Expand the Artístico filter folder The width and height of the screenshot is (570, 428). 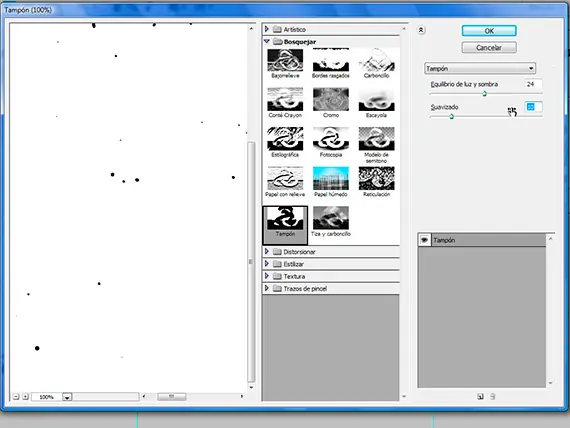point(267,29)
